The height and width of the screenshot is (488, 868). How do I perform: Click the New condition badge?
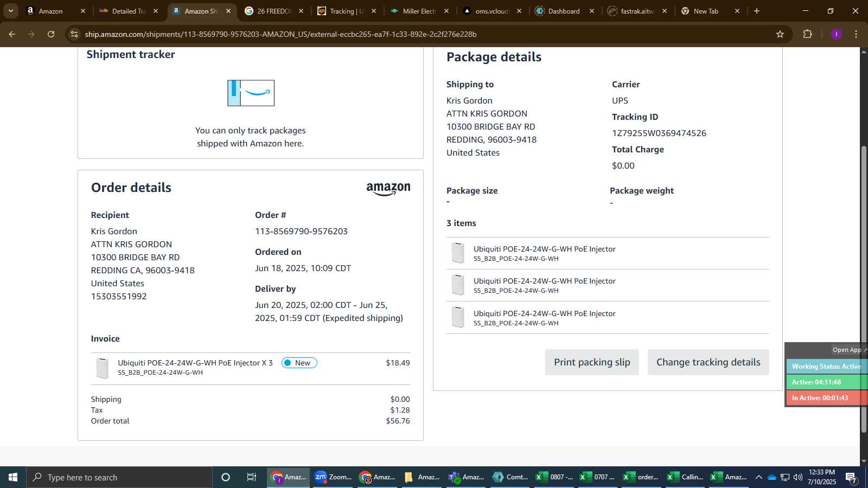(299, 363)
